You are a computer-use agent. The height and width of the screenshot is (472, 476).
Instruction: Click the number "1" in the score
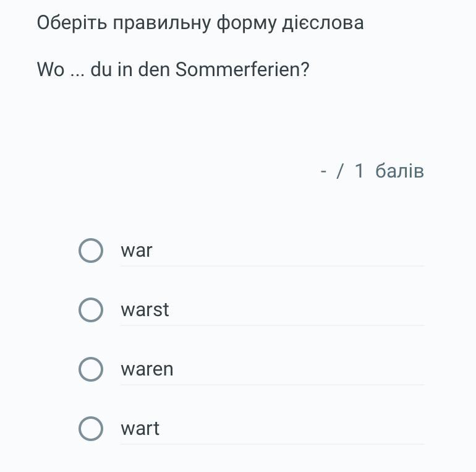pyautogui.click(x=359, y=171)
